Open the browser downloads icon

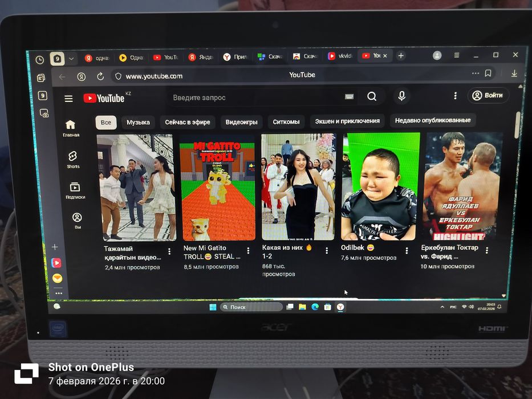(x=514, y=74)
